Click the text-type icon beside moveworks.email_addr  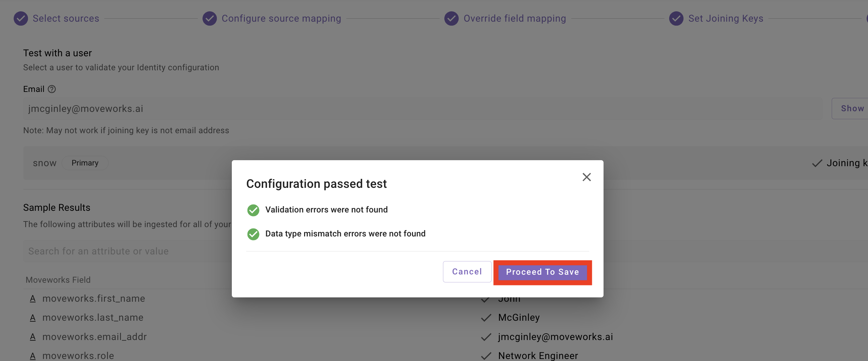(33, 337)
